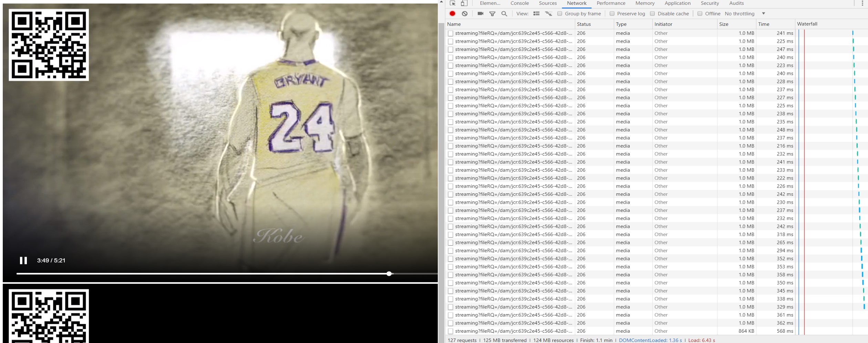Select checkbox of the 864 KB request
Viewport: 868px width, 343px height.
(x=450, y=331)
